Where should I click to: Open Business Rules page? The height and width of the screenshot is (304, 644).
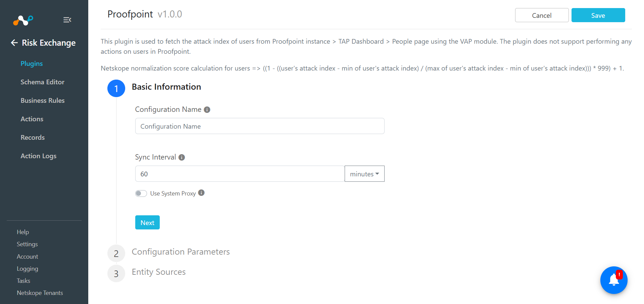[43, 100]
